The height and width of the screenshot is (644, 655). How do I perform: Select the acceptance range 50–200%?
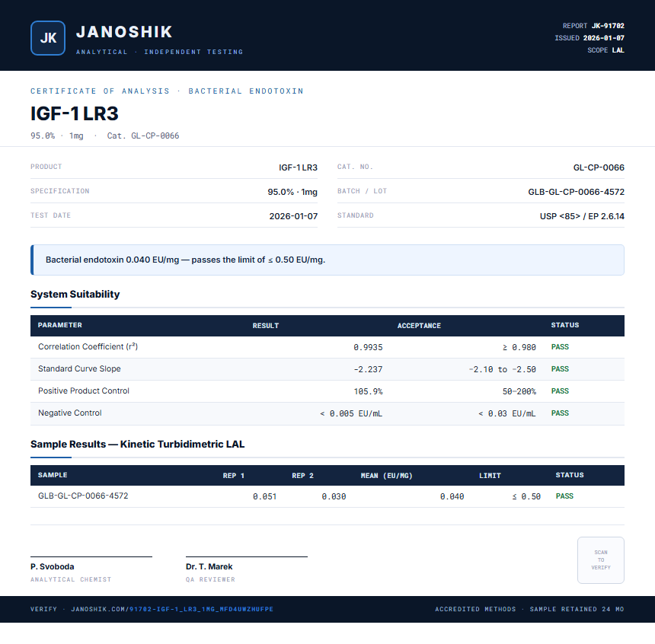click(x=519, y=391)
